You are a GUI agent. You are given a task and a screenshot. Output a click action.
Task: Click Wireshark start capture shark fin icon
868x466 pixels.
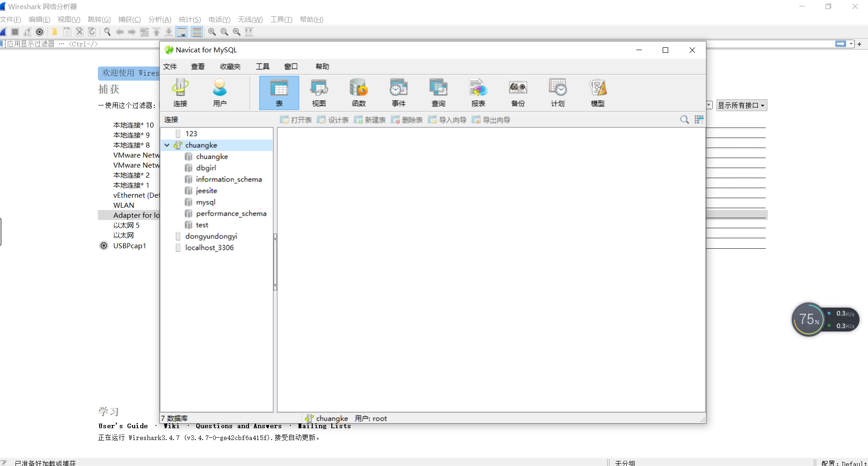(3, 32)
